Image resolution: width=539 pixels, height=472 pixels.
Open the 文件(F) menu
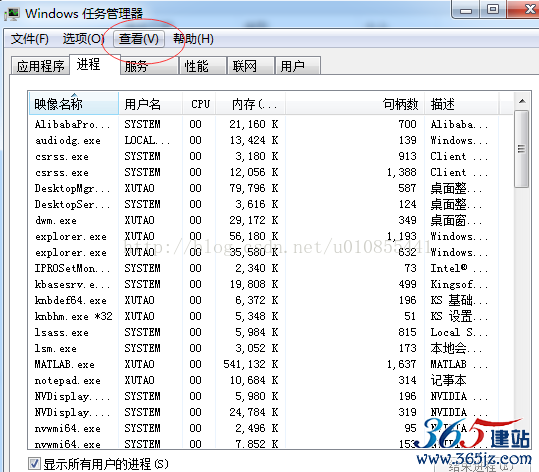click(x=30, y=39)
